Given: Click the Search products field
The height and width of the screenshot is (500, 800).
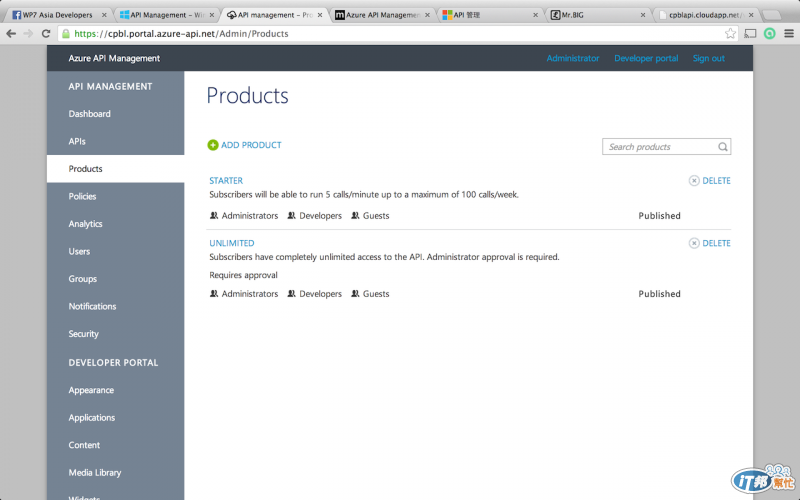Looking at the screenshot, I should 666,147.
